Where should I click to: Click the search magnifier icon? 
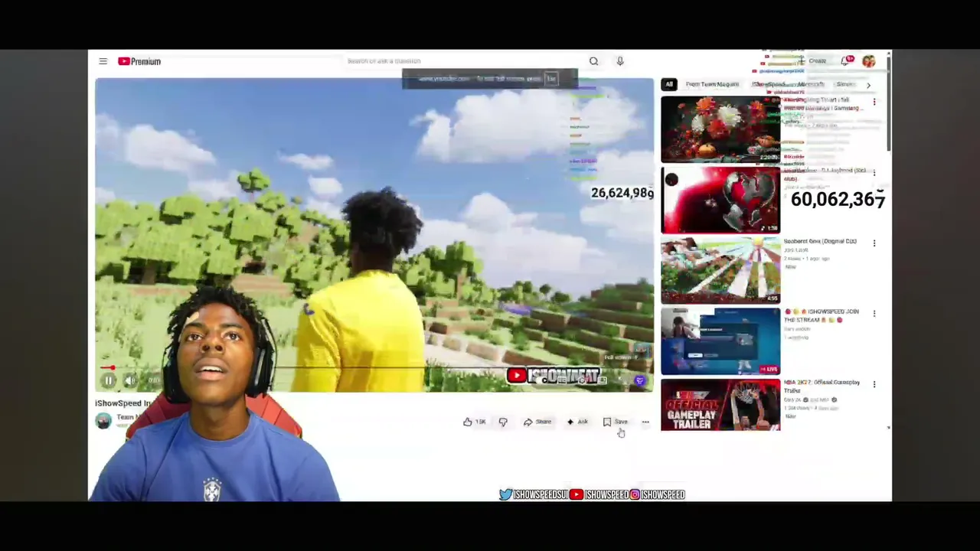coord(593,61)
